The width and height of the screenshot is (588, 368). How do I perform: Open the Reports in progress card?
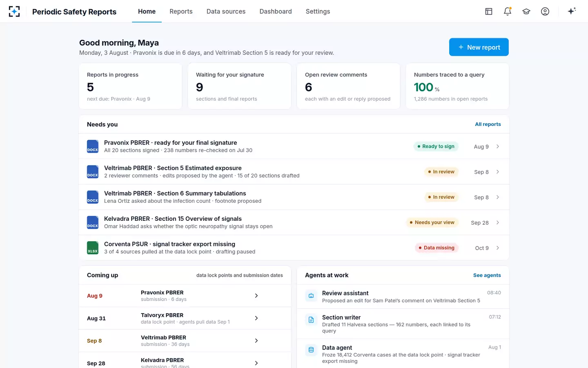click(130, 86)
